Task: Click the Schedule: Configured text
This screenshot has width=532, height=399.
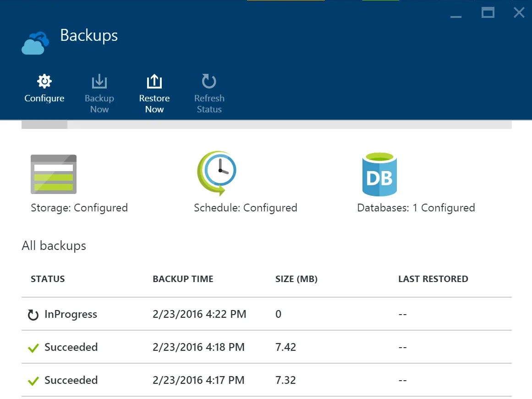Action: pyautogui.click(x=246, y=208)
